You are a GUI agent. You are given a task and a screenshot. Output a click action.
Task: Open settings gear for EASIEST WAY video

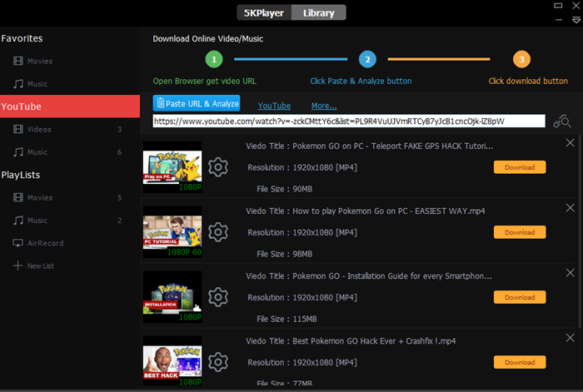(x=218, y=232)
